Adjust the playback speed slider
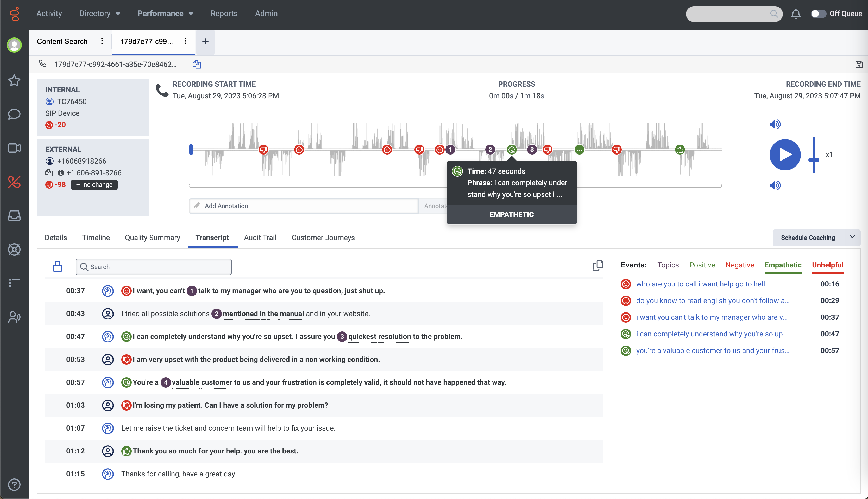This screenshot has width=868, height=499. pos(814,160)
